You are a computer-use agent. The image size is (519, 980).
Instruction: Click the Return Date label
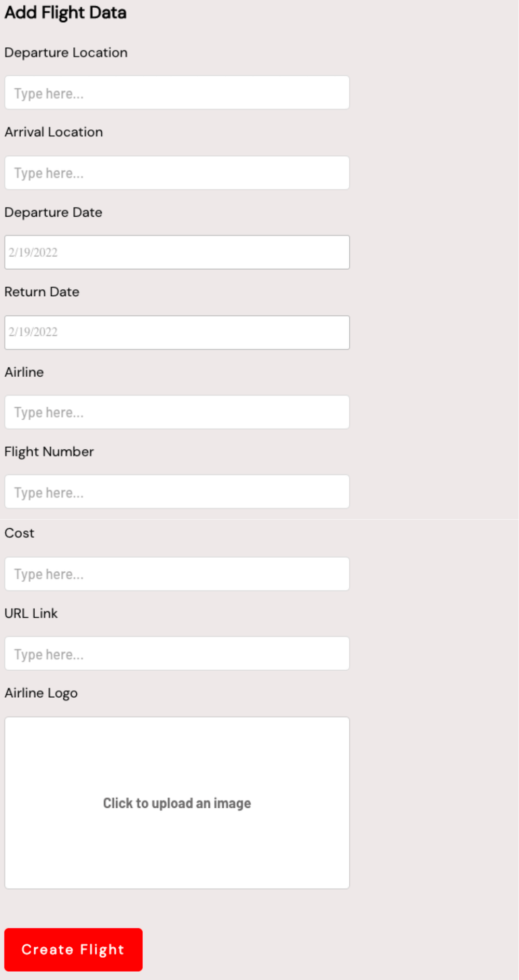[x=42, y=292]
